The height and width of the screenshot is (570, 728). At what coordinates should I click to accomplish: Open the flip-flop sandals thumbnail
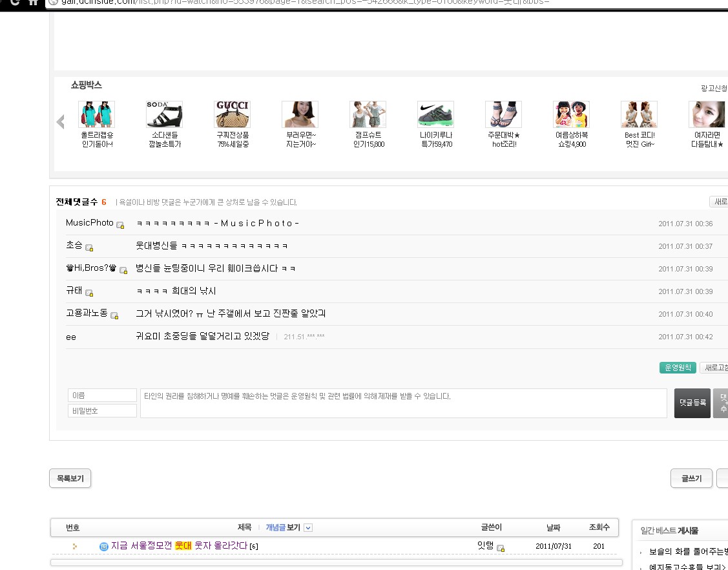[503, 114]
